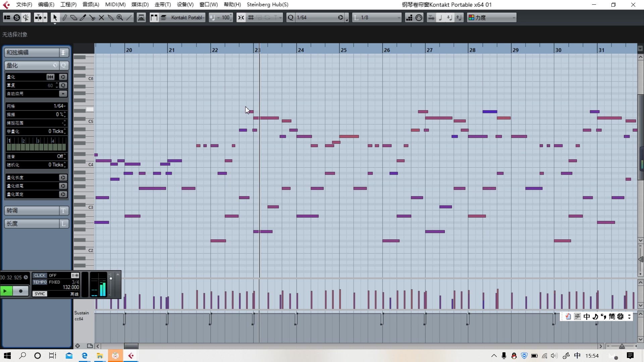
Task: Select the Zoom magnifier tool
Action: point(120,18)
